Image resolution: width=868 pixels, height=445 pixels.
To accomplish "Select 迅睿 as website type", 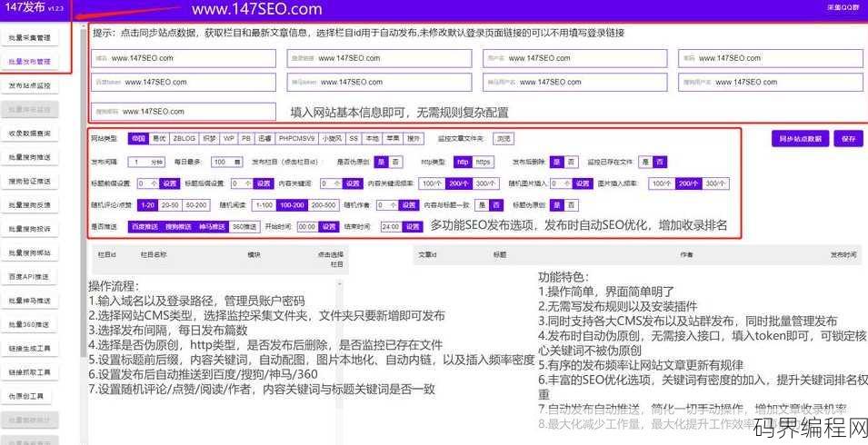I will pos(264,139).
